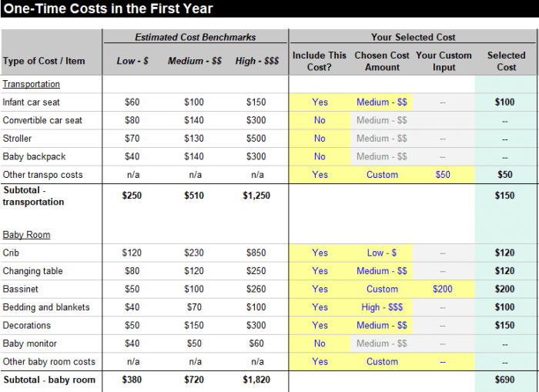This screenshot has height=392, width=539.
Task: Select the Stroller high cost $500 cell
Action: point(256,139)
